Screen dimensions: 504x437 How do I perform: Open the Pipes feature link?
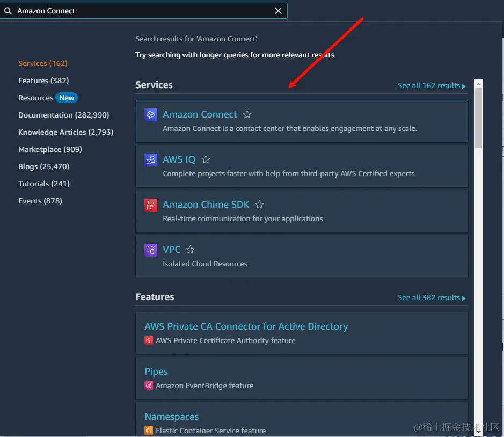(156, 372)
